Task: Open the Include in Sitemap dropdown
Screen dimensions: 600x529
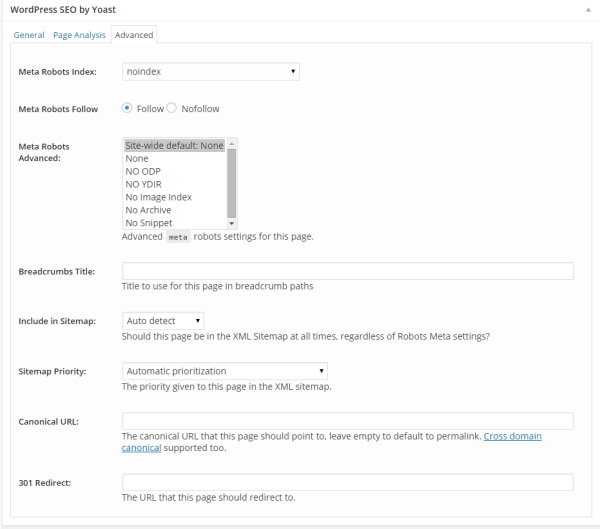Action: click(163, 321)
